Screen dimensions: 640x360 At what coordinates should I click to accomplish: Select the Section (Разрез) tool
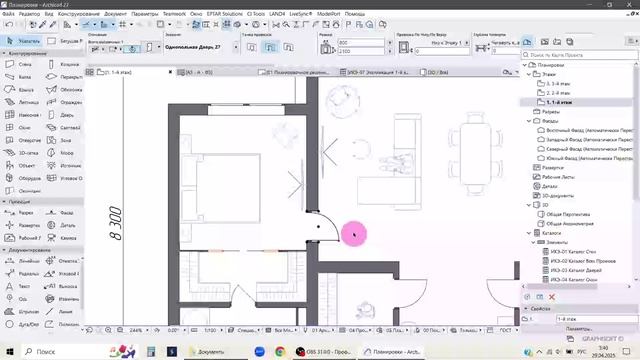(x=18, y=213)
